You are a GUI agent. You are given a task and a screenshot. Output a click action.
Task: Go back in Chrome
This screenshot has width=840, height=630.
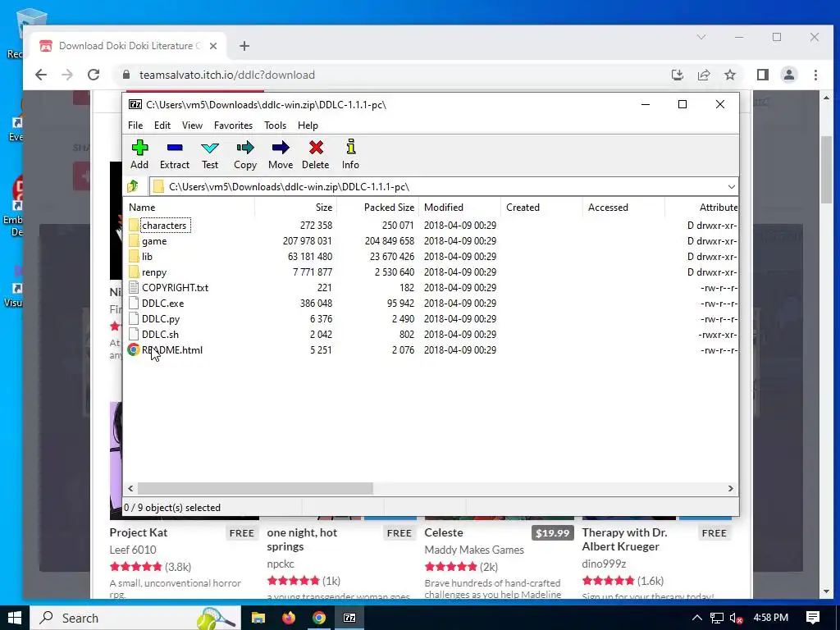(x=41, y=75)
